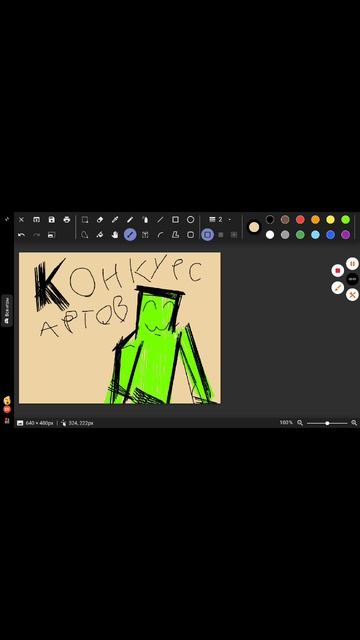Select the eyedropper color picker tool
360x640 pixels.
coord(115,220)
